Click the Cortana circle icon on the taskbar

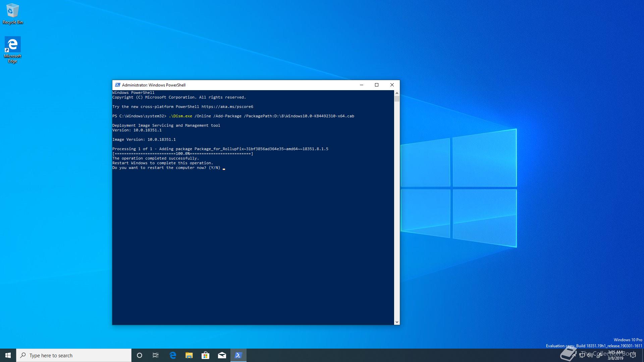click(x=140, y=355)
